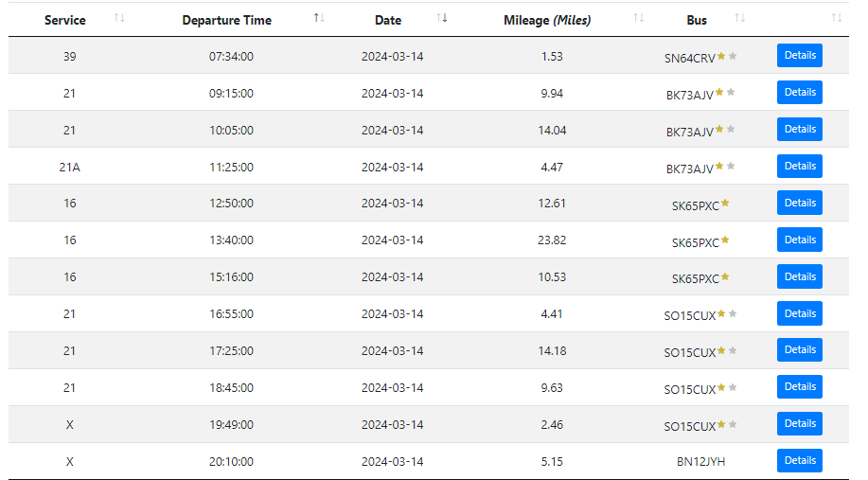Click the Departure Time sort arrows

319,19
